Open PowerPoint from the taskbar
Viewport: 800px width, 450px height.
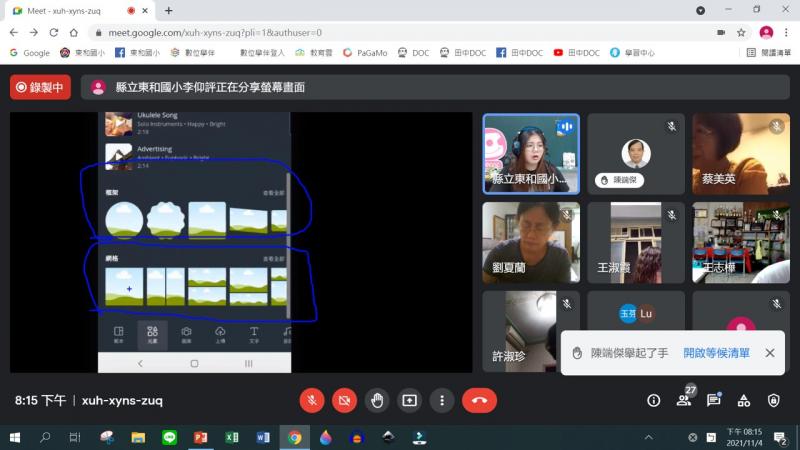click(x=201, y=437)
